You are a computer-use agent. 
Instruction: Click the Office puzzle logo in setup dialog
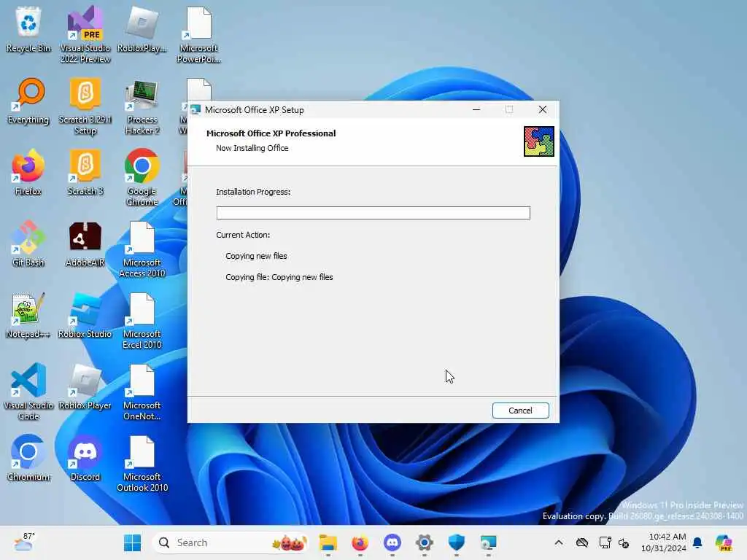click(539, 141)
